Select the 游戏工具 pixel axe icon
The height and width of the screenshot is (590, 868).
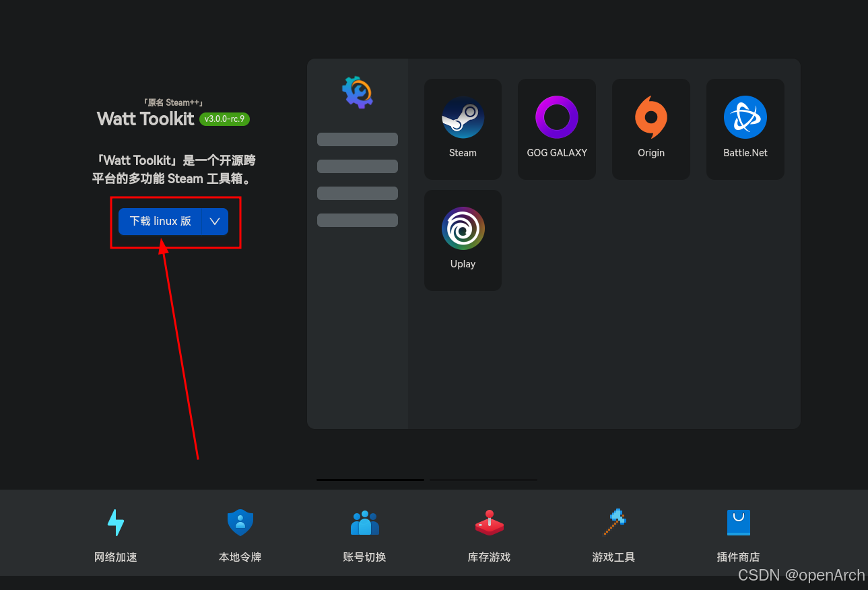[x=614, y=523]
